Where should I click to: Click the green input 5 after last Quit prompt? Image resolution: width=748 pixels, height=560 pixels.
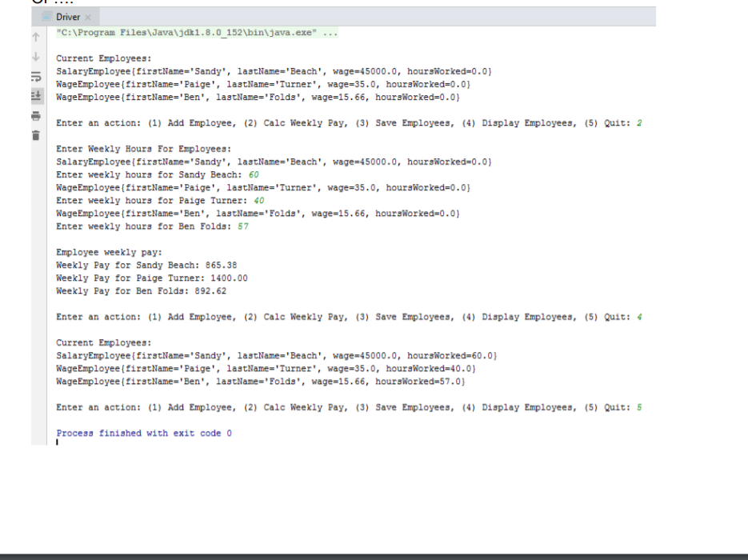tap(639, 407)
